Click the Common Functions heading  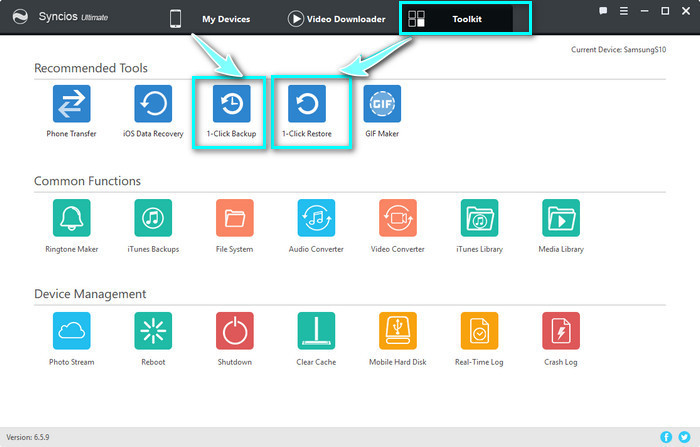[x=87, y=181]
